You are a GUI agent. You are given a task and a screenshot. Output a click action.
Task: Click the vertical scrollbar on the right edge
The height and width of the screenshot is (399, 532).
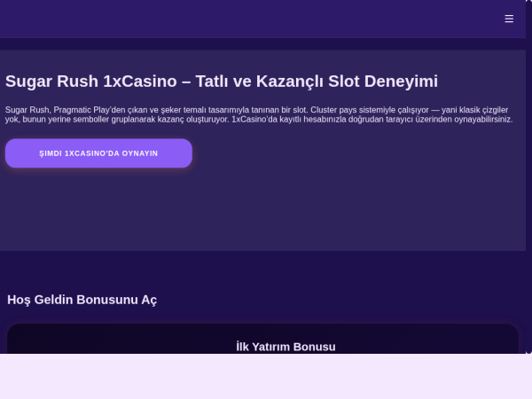tap(529, 176)
